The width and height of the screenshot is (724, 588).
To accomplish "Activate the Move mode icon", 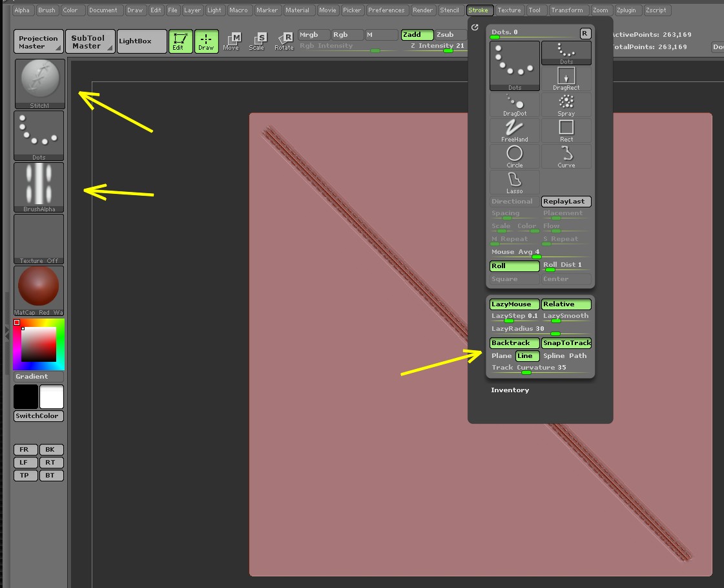I will pos(232,41).
